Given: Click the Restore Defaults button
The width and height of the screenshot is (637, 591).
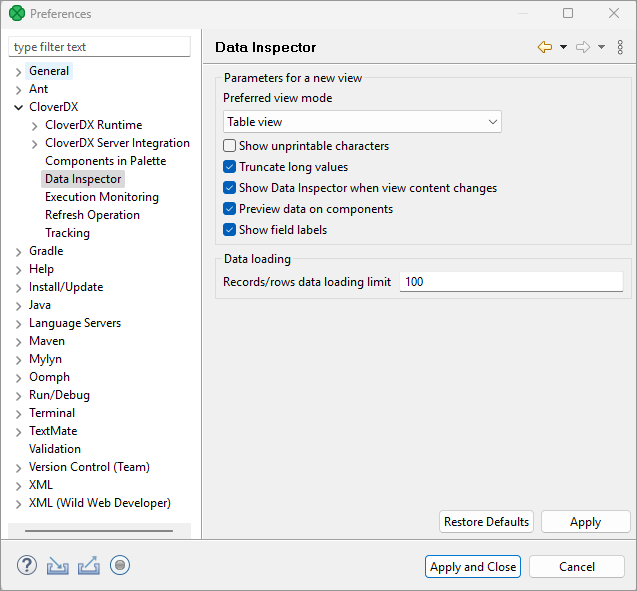Looking at the screenshot, I should [486, 522].
